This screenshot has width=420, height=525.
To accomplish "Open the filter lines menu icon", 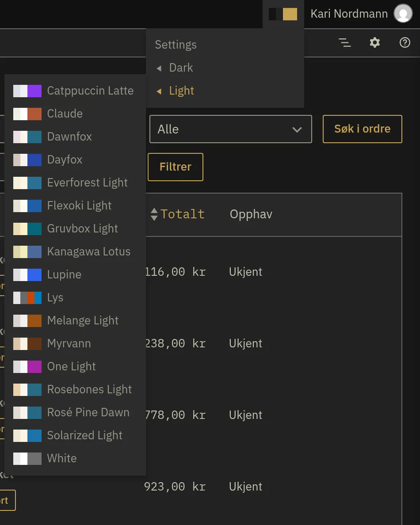I will [345, 43].
